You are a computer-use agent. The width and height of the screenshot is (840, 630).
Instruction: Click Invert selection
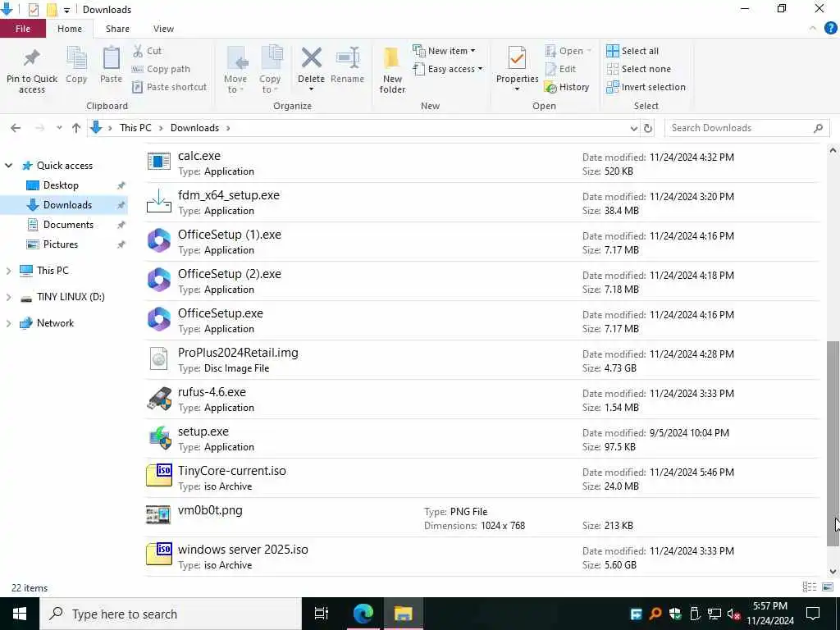pyautogui.click(x=646, y=87)
